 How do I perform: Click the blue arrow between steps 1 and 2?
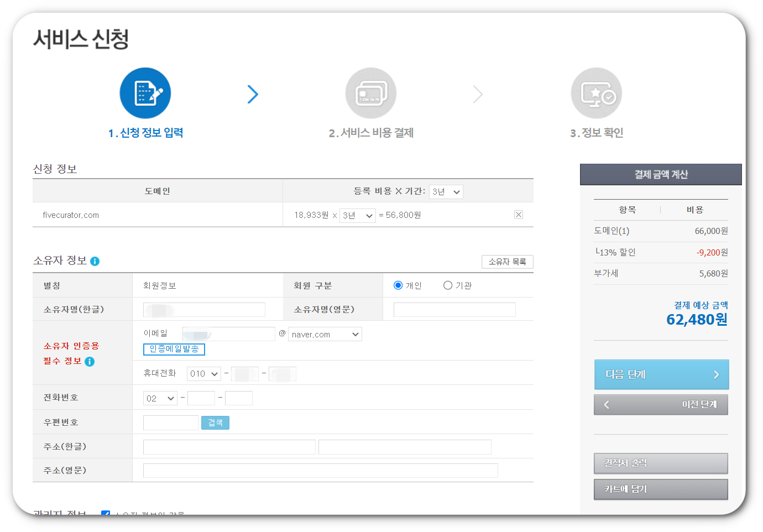pyautogui.click(x=253, y=94)
